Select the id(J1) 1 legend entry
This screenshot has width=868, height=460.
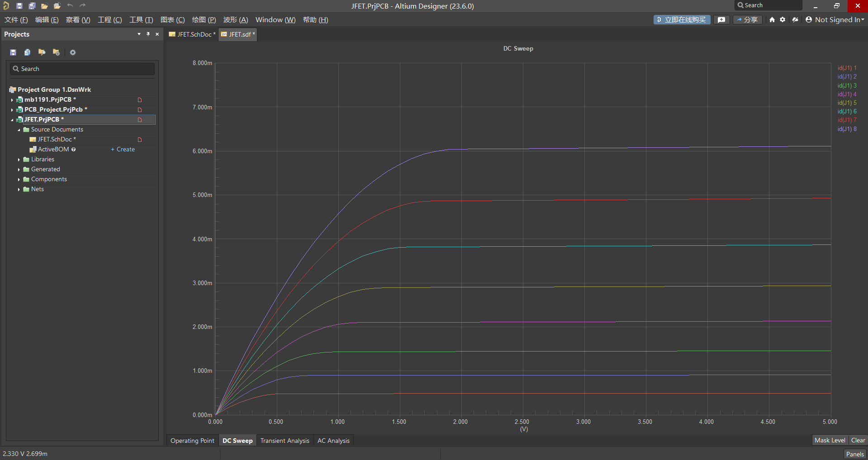coord(846,68)
